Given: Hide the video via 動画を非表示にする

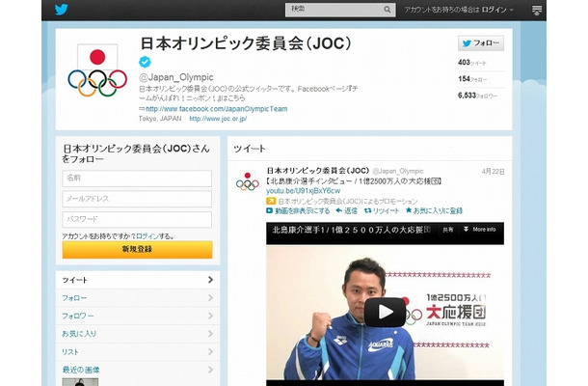Looking at the screenshot, I should pos(298,211).
